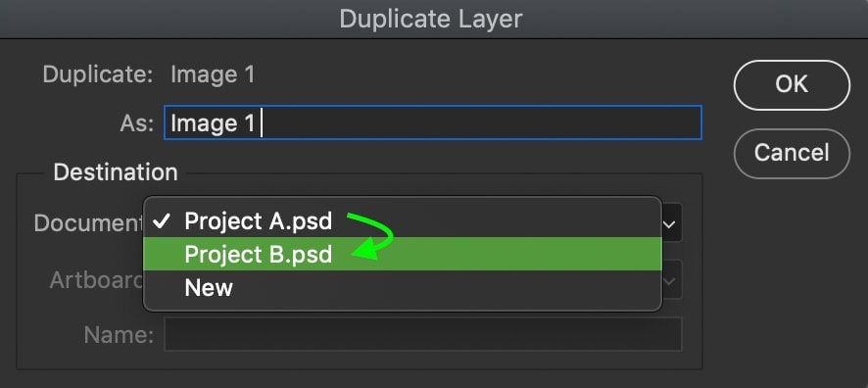Focus the As layer name field

(x=433, y=122)
